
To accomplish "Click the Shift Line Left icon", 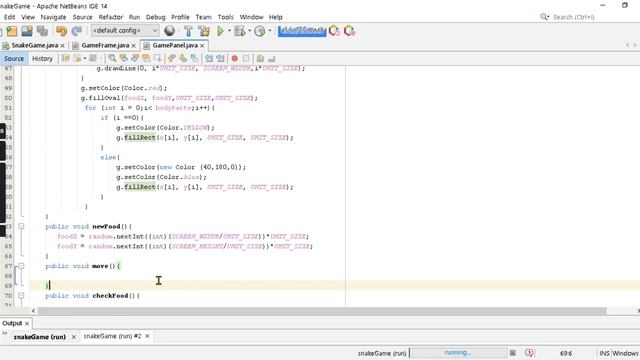I will click(x=209, y=59).
